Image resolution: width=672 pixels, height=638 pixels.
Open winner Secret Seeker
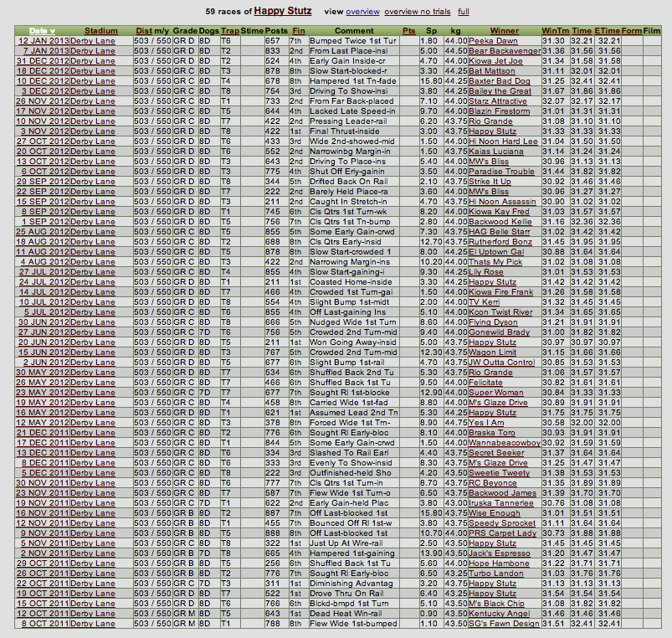pyautogui.click(x=497, y=453)
